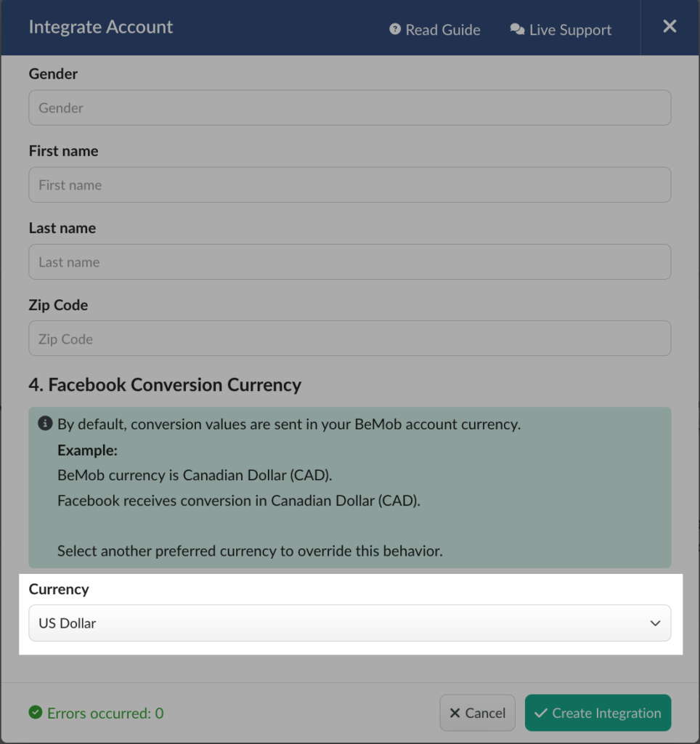The height and width of the screenshot is (744, 700).
Task: Click the 'Integrate Account' dialog title
Action: [100, 27]
